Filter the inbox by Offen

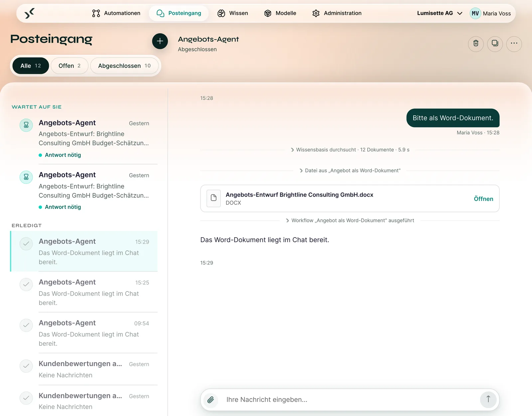pyautogui.click(x=69, y=66)
